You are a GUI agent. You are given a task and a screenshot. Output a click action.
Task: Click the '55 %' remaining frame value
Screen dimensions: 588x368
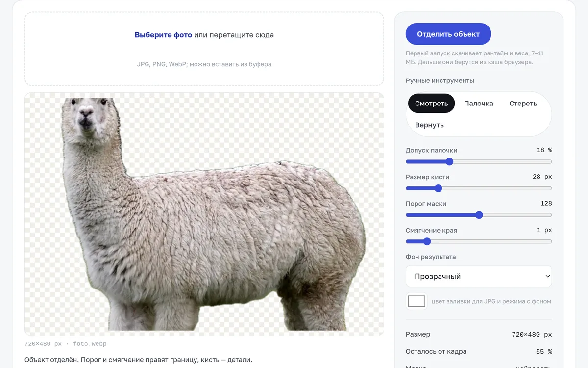[544, 352]
